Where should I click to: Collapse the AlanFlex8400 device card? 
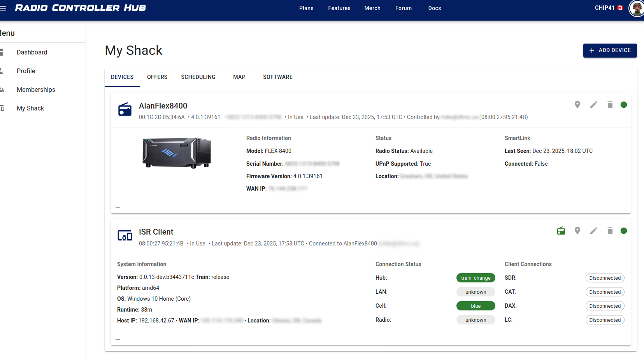118,208
